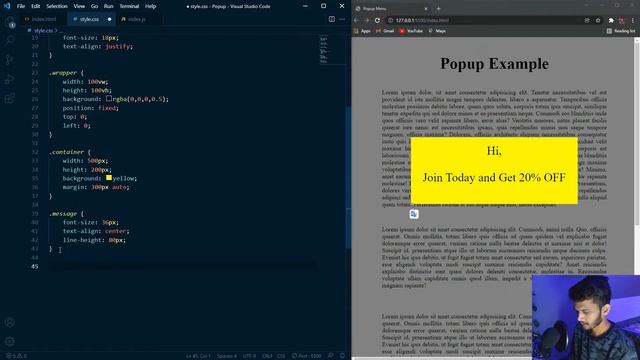640x360 pixels.
Task: Open Chrome Extensions puzzle icon
Action: 611,20
